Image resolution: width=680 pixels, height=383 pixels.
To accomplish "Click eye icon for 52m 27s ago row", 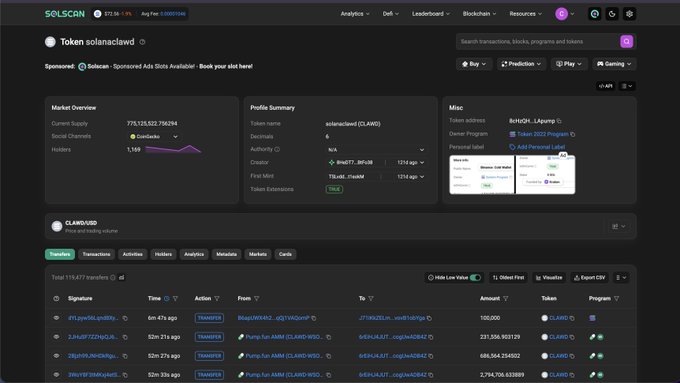I will 56,356.
